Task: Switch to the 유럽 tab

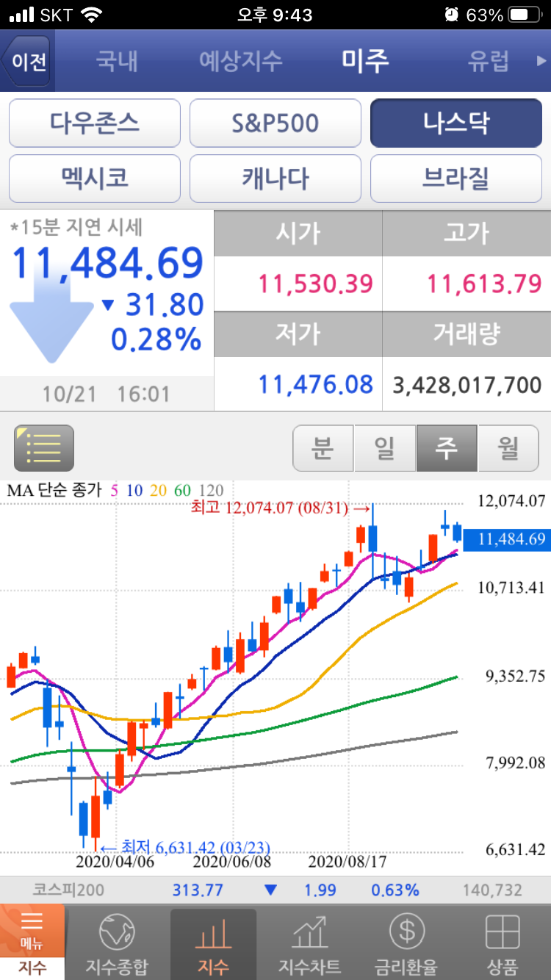Action: 489,61
